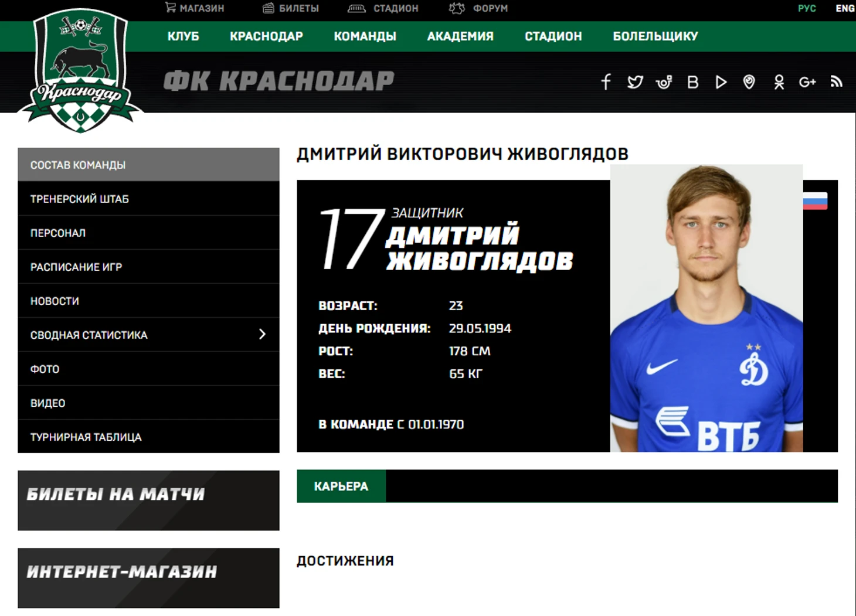Open the Академия navigation menu
This screenshot has height=616, width=856.
coord(460,36)
